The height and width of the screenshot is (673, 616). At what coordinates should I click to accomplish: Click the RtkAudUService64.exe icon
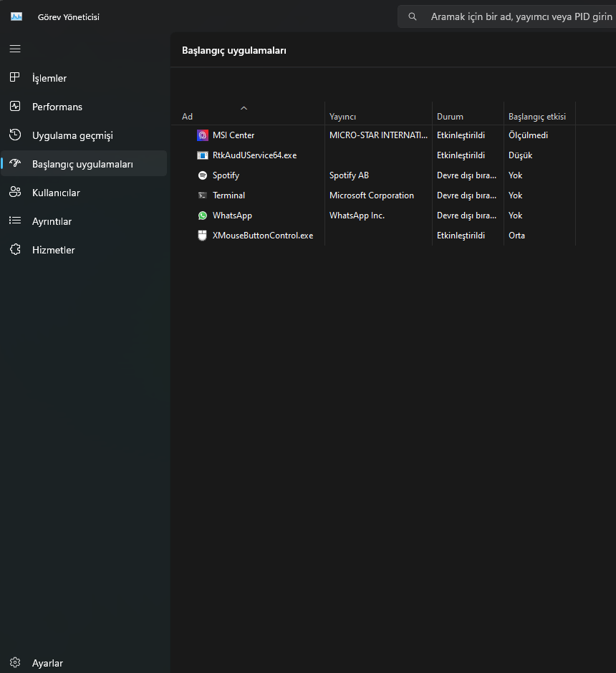(203, 155)
